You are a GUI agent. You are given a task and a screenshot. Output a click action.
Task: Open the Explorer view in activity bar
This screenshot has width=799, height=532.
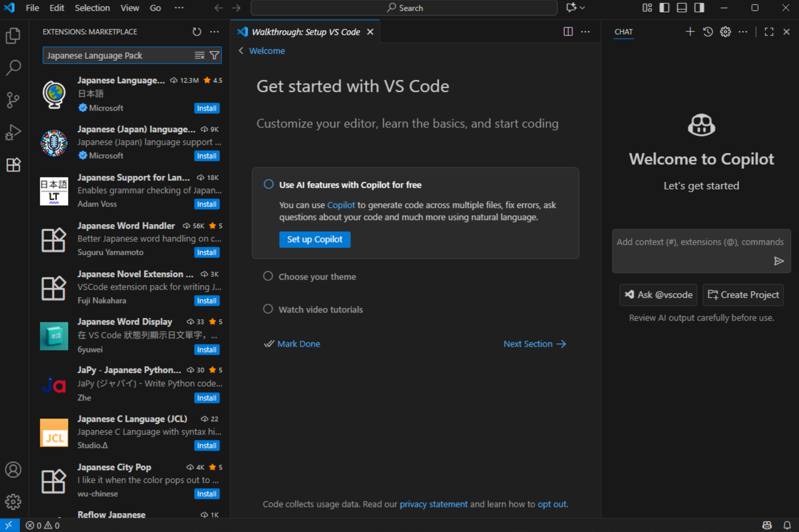[13, 36]
